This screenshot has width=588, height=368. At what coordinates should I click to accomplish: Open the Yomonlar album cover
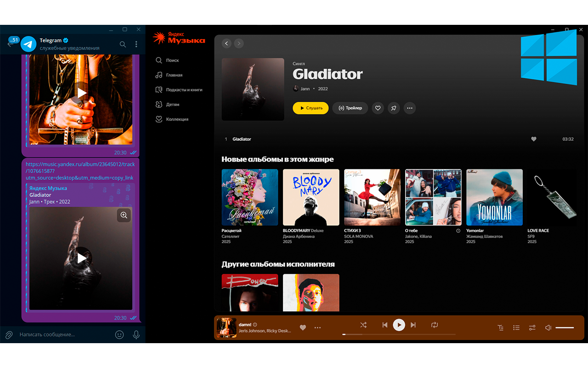point(494,197)
